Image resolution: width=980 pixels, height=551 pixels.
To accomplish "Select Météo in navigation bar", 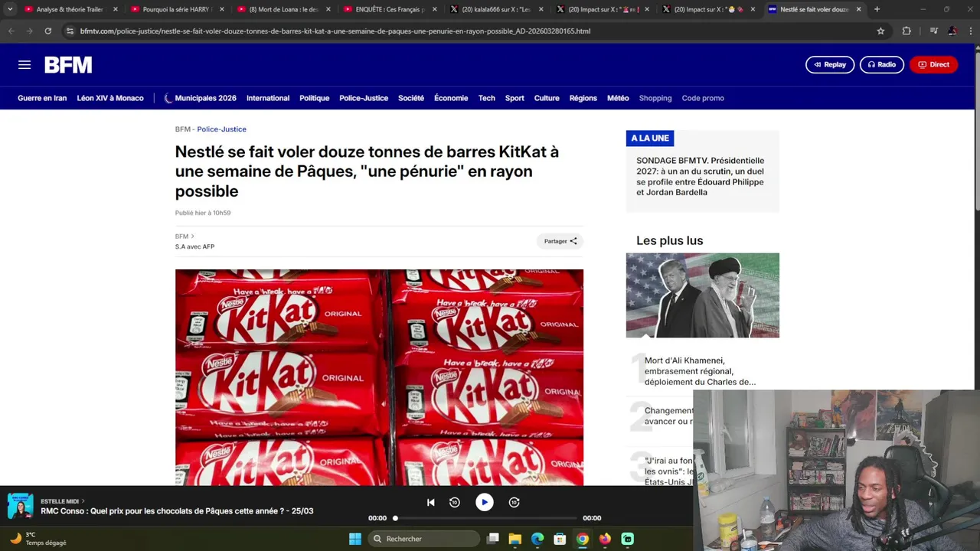I will click(x=618, y=98).
